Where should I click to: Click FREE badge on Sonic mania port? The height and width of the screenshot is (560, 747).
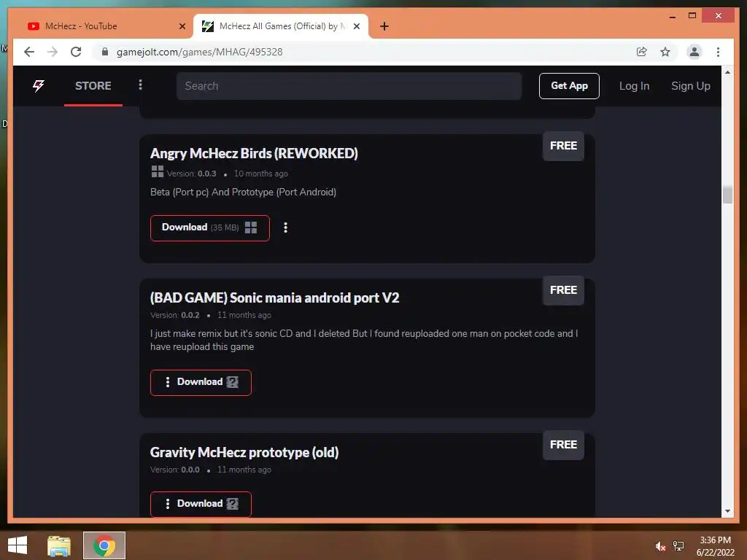pyautogui.click(x=563, y=290)
